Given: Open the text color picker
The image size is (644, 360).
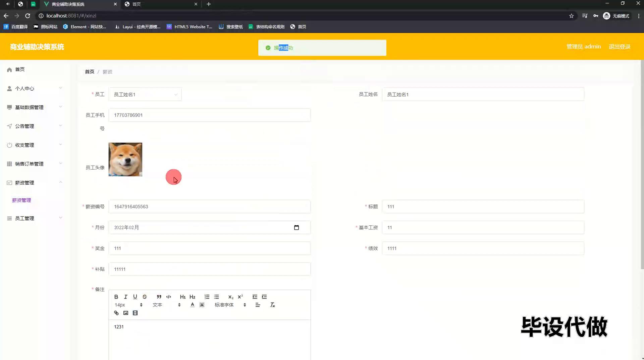Looking at the screenshot, I should click(192, 305).
